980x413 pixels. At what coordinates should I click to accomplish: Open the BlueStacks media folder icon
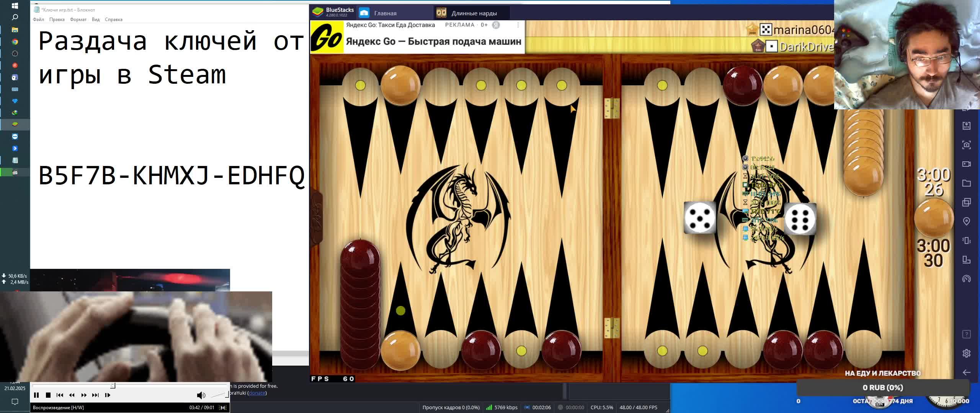click(x=966, y=183)
